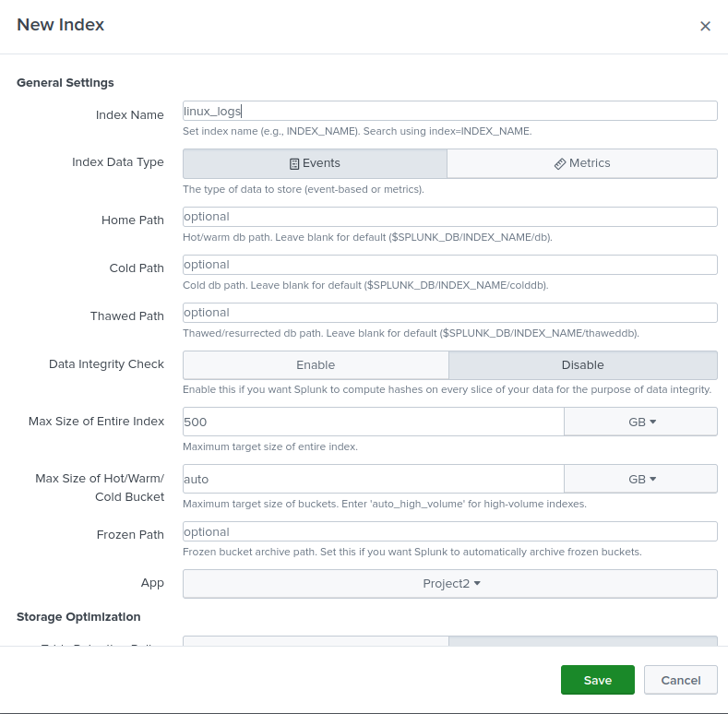Click Max Size of Bucket auto field
728x714 pixels.
tap(374, 479)
